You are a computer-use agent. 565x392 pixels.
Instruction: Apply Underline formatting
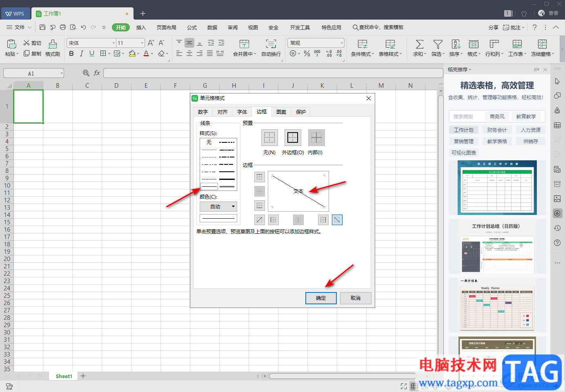(92, 53)
